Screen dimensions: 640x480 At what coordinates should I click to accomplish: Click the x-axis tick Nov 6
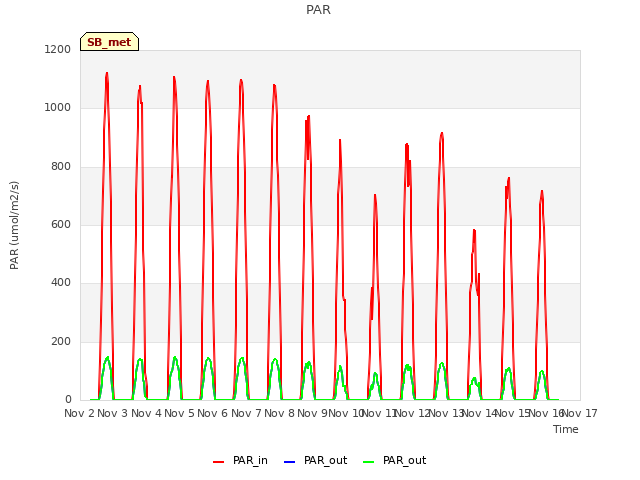[x=212, y=413]
